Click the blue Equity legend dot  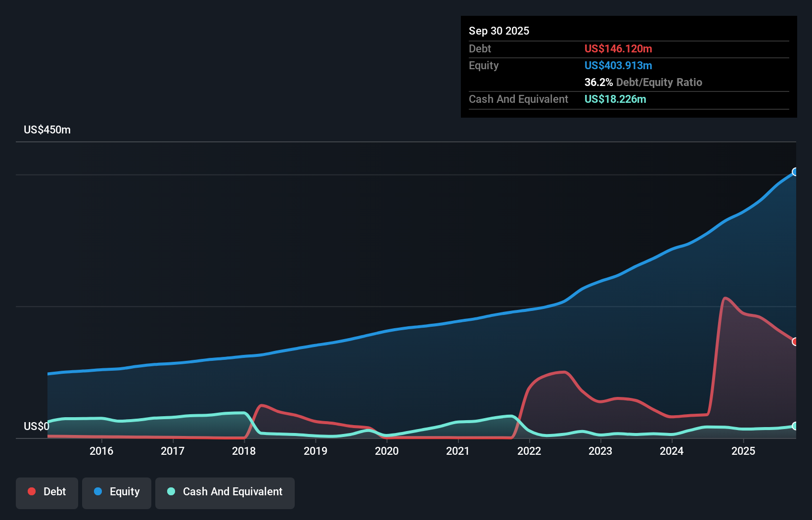tap(98, 491)
